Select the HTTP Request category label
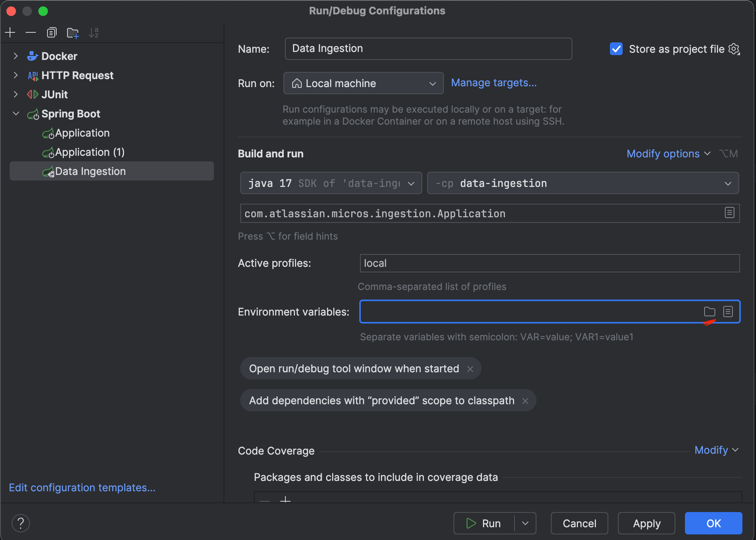Viewport: 756px width, 540px height. pos(77,75)
